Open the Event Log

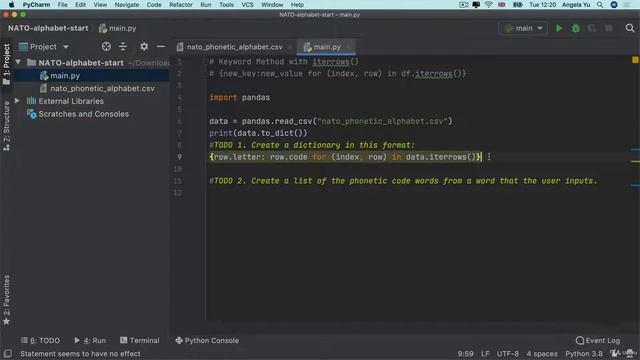tap(598, 340)
